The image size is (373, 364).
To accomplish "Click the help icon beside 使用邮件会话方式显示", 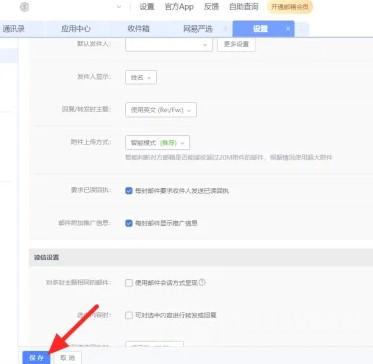I will [x=202, y=282].
